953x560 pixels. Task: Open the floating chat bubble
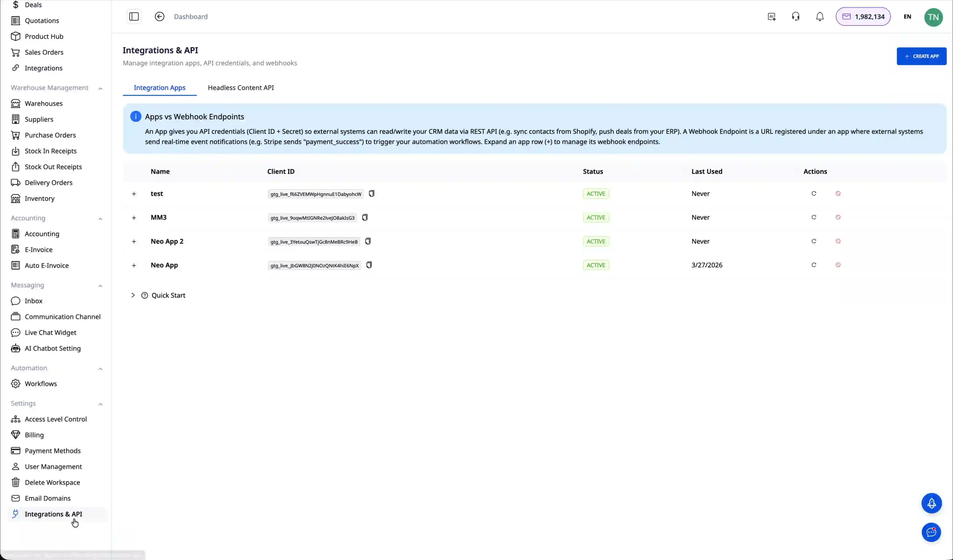coord(932,533)
